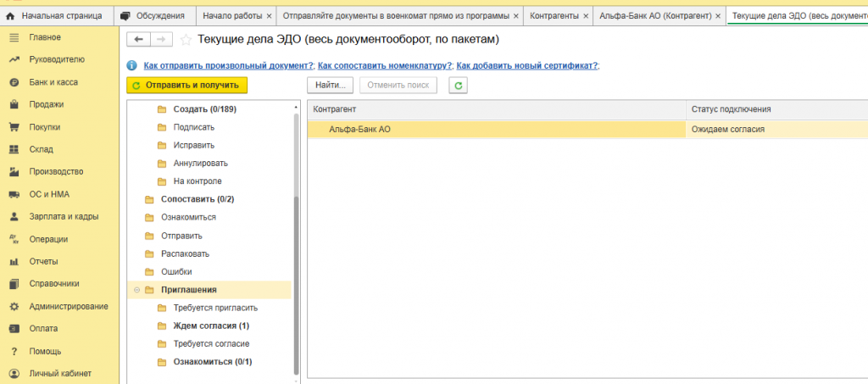Click the Статус подключения column header
Viewport: 868px width, 384px height.
coord(776,109)
